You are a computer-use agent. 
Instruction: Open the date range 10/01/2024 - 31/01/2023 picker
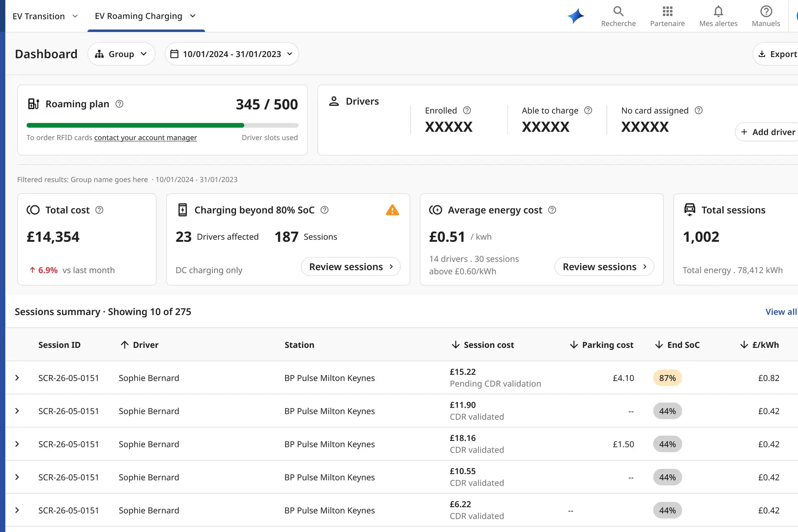232,54
